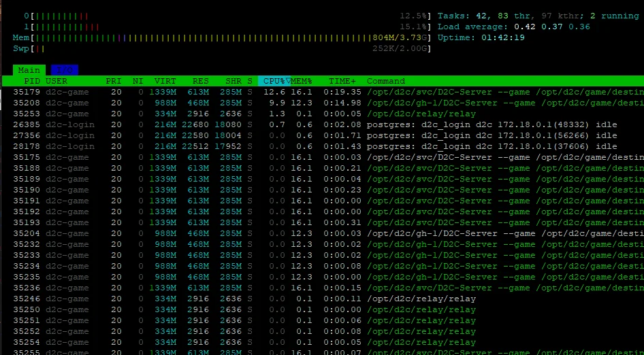Select postgres process row PID 28178

[322, 146]
